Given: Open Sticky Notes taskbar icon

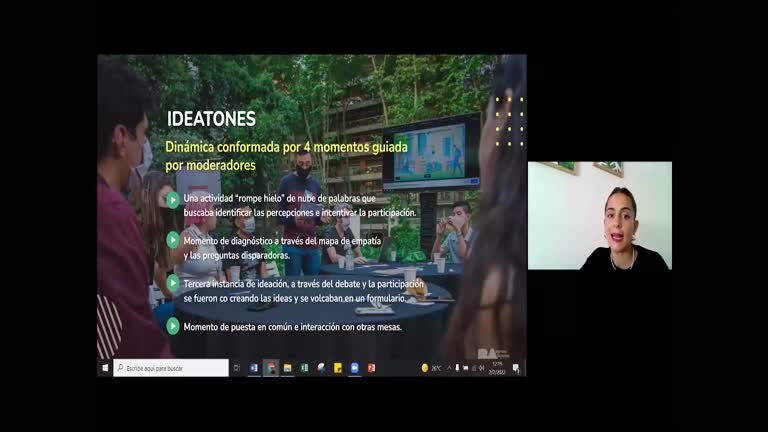Looking at the screenshot, I should click(x=338, y=368).
